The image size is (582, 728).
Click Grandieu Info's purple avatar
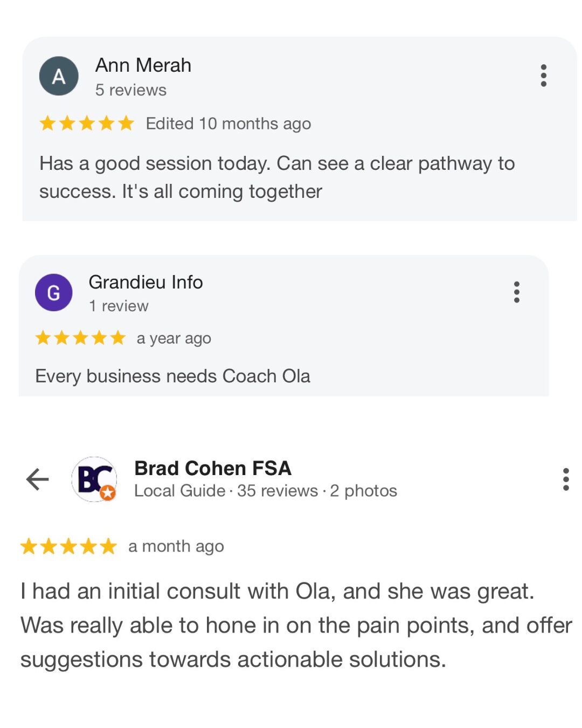[53, 292]
